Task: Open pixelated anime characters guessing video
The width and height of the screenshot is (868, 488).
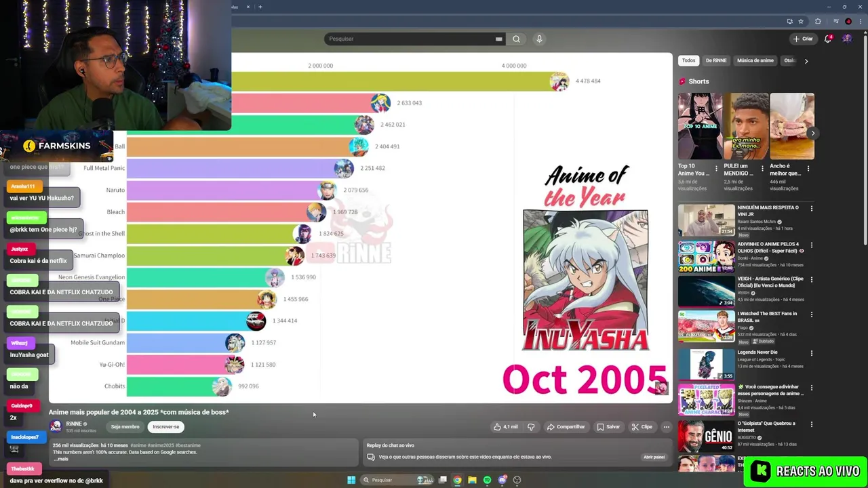Action: [x=706, y=400]
